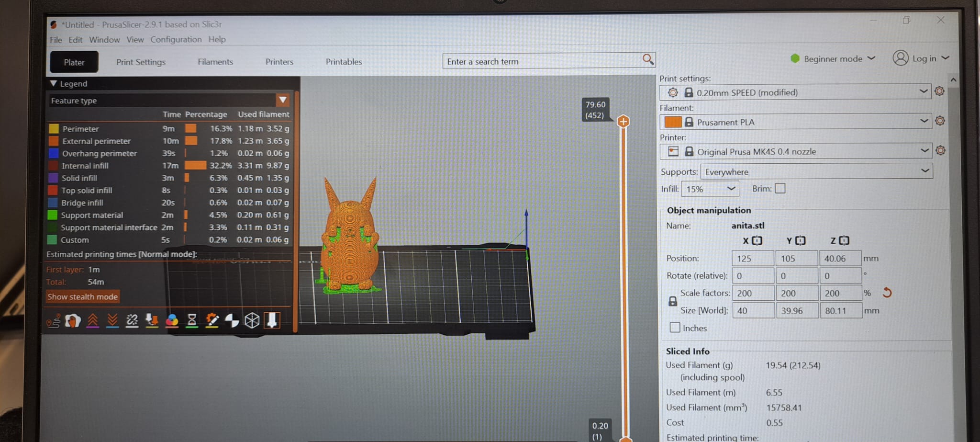The width and height of the screenshot is (980, 442).
Task: Click the user account avatar icon
Action: (901, 58)
